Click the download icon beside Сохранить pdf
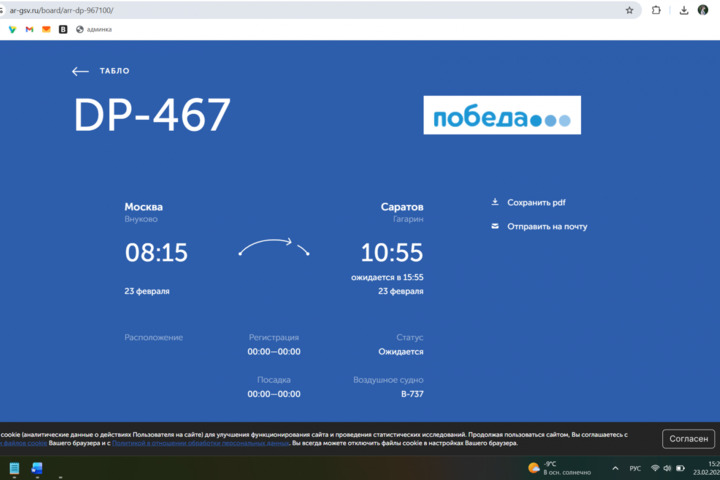This screenshot has height=480, width=720. pos(494,202)
